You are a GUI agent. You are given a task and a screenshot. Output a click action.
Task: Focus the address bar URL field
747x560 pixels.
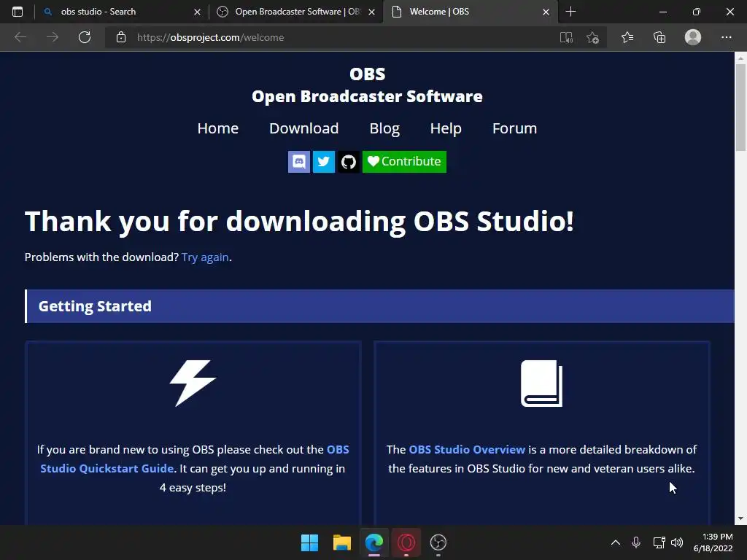(333, 37)
